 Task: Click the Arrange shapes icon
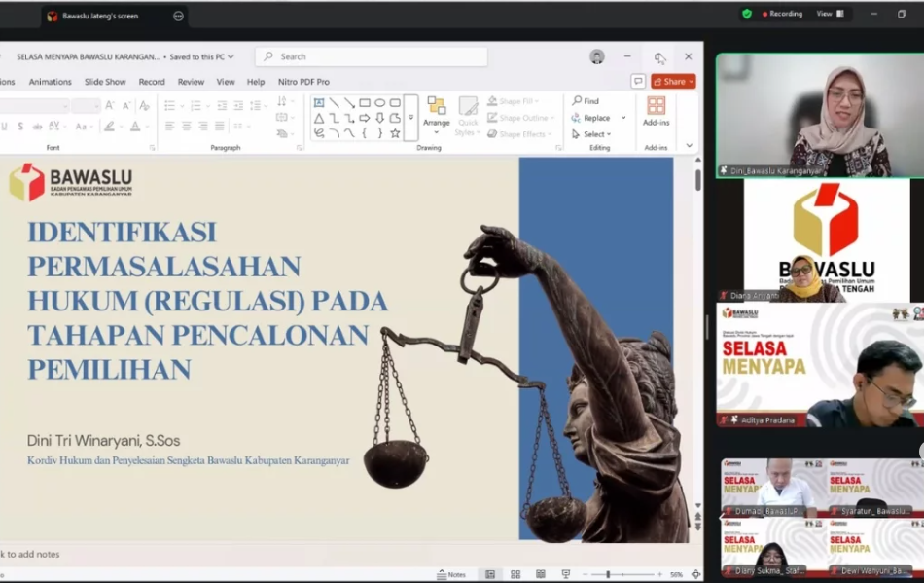pos(437,105)
